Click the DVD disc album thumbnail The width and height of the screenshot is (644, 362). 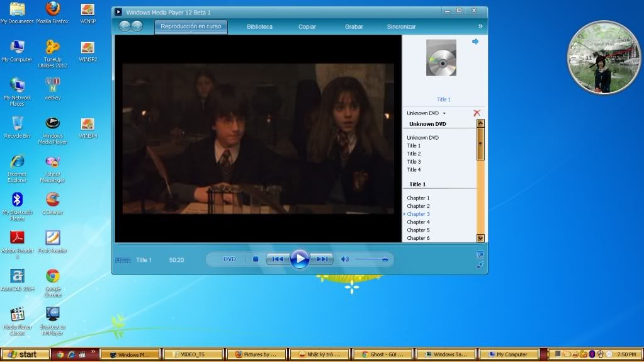[x=441, y=57]
